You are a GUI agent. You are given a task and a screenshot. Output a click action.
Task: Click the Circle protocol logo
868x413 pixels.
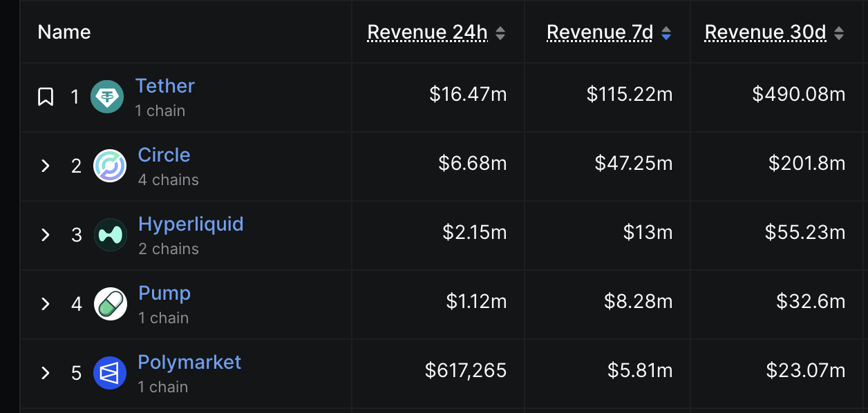(x=109, y=166)
